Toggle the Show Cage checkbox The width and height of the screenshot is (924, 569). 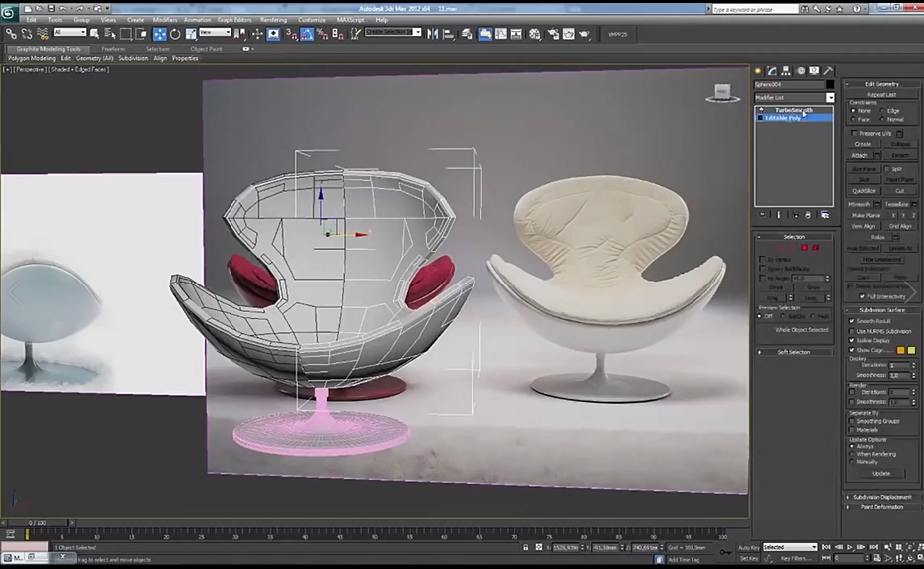(851, 350)
